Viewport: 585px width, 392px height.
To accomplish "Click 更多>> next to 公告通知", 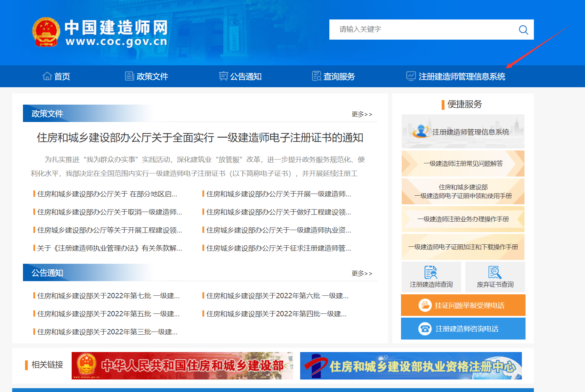I will click(x=362, y=273).
